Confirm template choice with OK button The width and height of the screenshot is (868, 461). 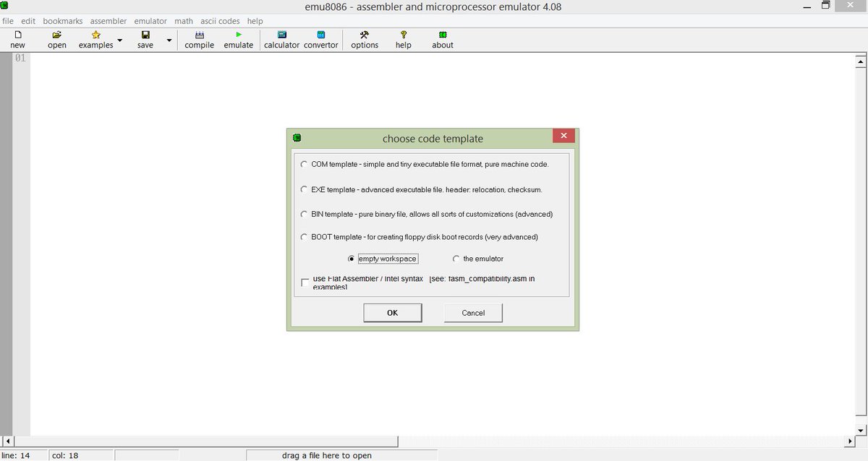tap(392, 313)
